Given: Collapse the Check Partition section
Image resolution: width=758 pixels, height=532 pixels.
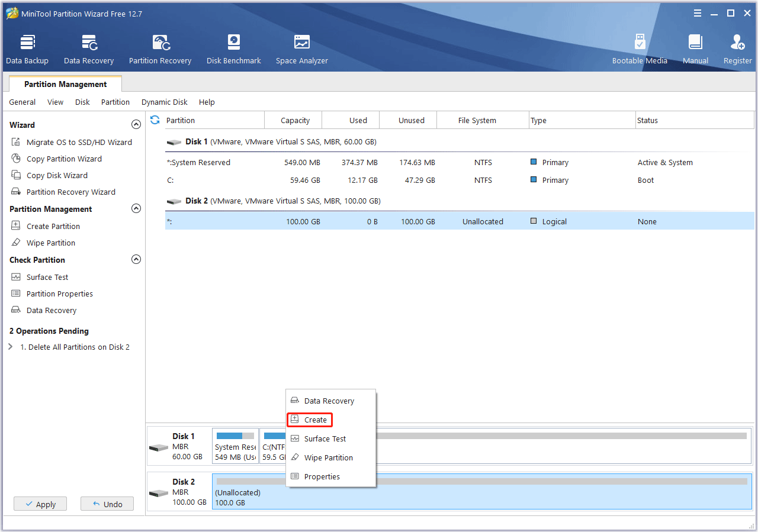Looking at the screenshot, I should (136, 260).
